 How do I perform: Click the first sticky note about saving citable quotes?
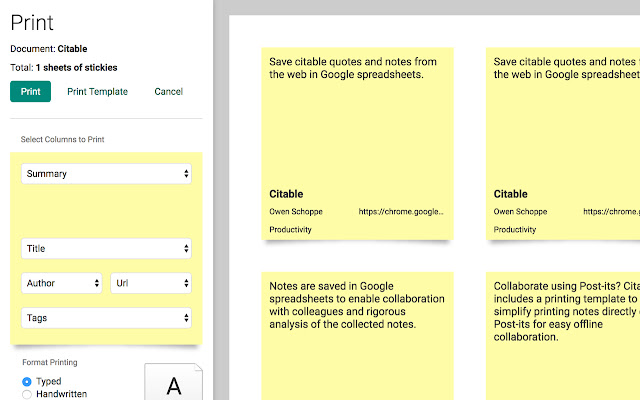[357, 144]
